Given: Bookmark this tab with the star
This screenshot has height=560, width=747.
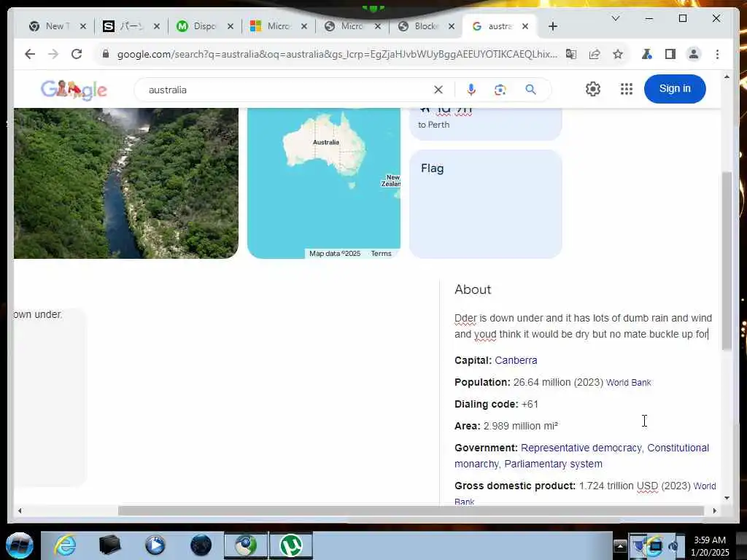Looking at the screenshot, I should coord(618,54).
